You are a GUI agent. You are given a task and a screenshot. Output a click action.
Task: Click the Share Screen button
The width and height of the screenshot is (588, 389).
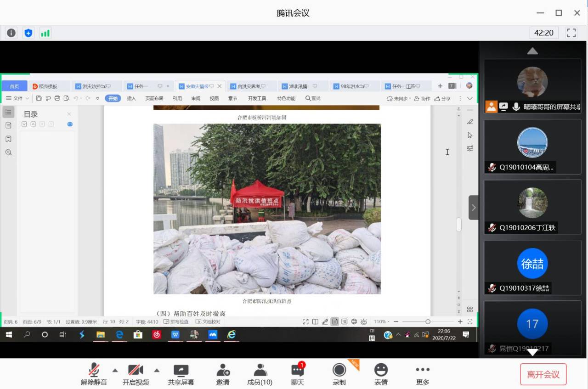[x=181, y=374]
